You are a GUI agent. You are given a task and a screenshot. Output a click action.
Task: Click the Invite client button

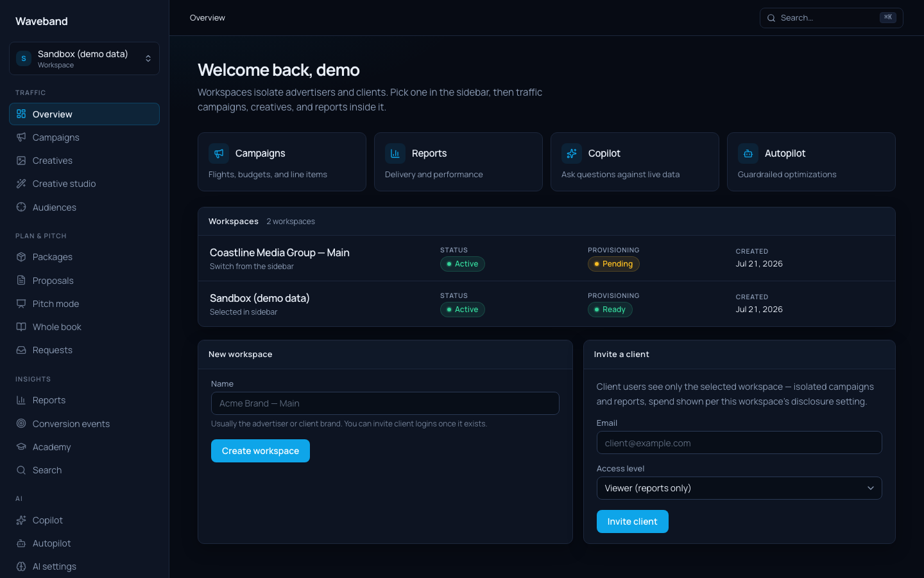tap(633, 521)
